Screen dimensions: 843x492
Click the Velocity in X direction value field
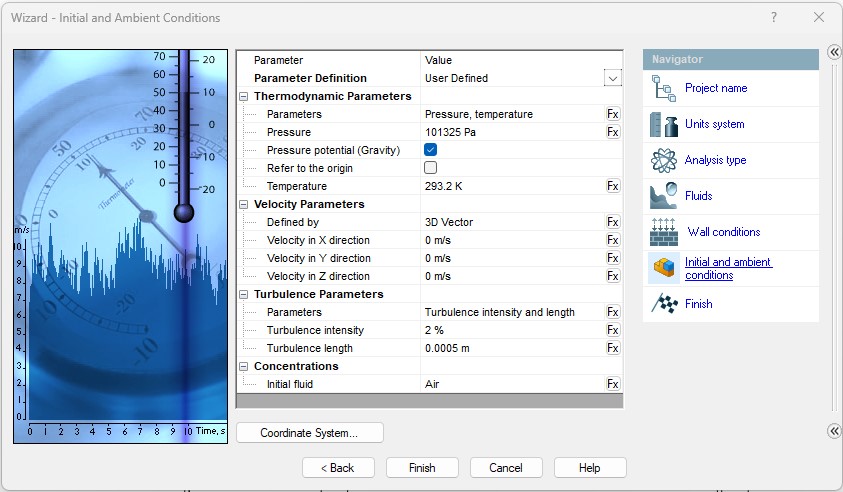point(510,240)
